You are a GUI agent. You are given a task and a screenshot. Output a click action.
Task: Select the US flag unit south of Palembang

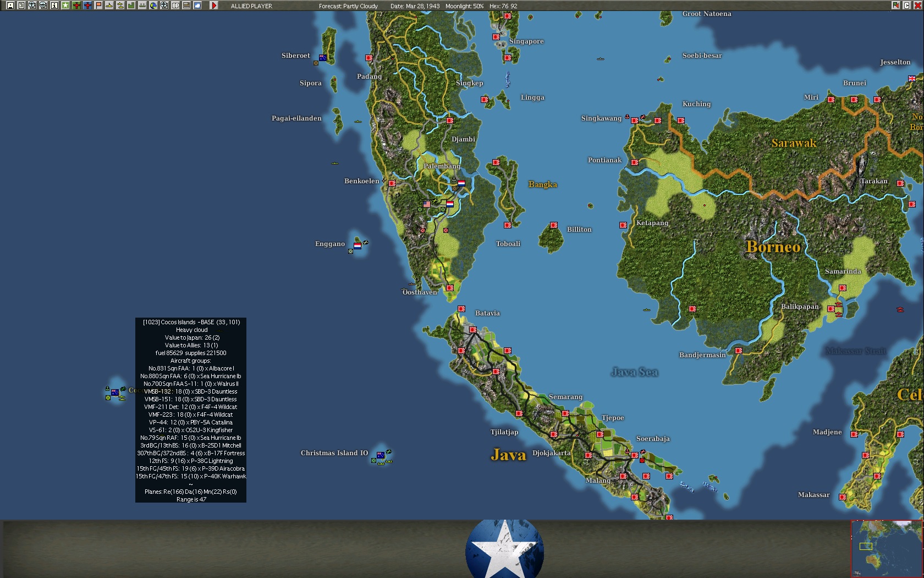coord(427,204)
